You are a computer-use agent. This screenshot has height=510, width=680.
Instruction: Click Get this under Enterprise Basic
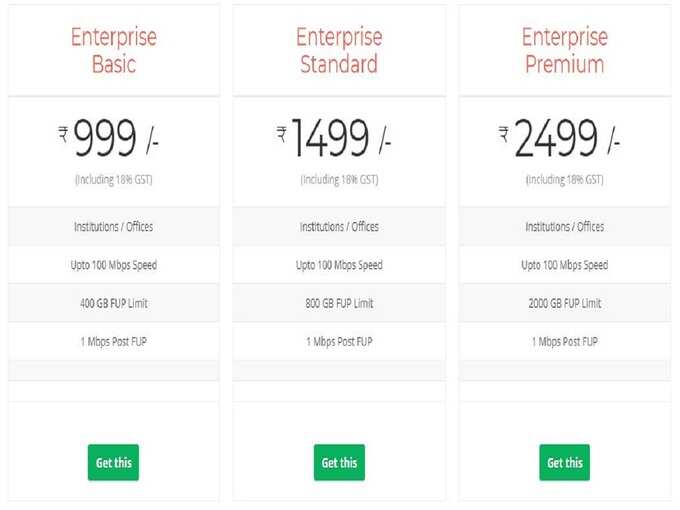point(113,462)
